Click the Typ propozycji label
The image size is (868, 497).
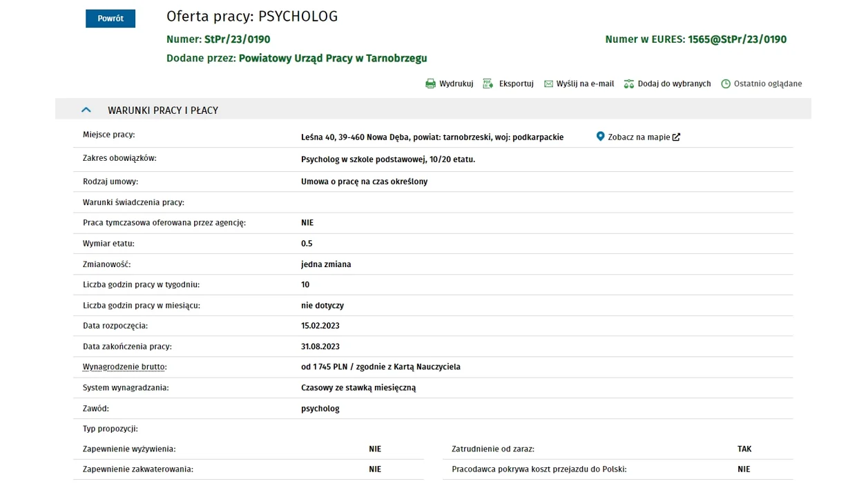(110, 429)
